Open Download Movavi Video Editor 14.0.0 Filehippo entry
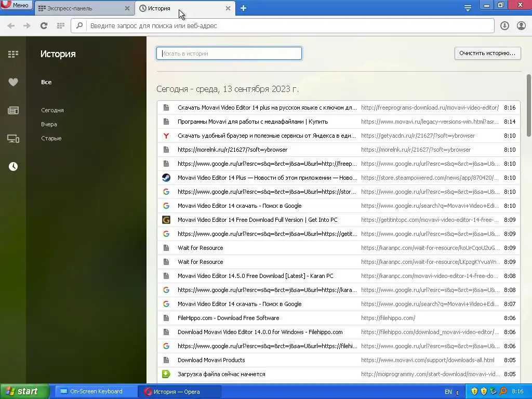Screen dimensions: 532x399 tap(260, 332)
